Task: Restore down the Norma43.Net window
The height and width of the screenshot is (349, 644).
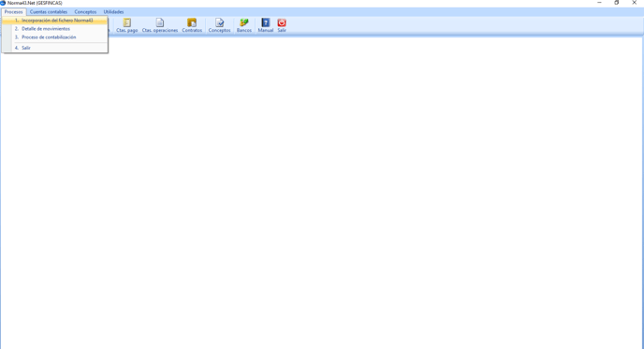Action: pos(617,3)
